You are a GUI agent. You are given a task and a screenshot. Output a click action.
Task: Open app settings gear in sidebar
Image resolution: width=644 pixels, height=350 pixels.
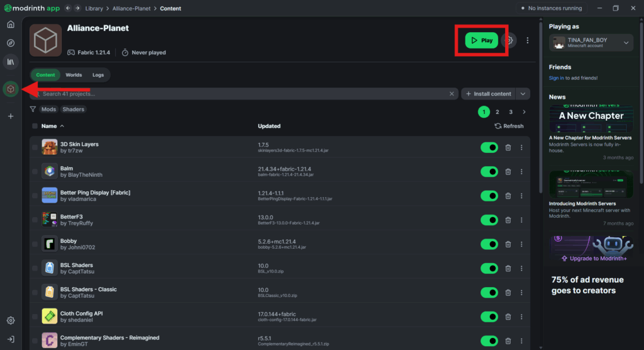pos(11,320)
